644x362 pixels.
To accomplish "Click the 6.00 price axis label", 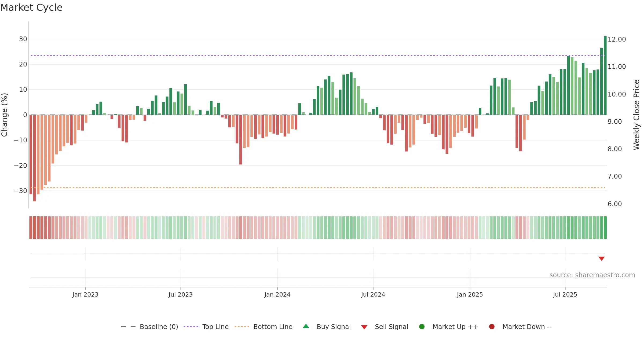I will point(615,204).
